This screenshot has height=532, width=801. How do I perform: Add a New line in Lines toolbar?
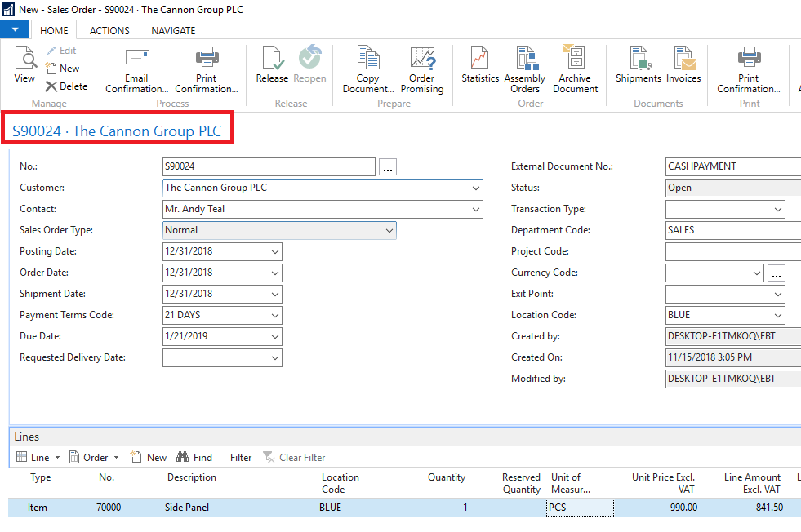click(149, 458)
